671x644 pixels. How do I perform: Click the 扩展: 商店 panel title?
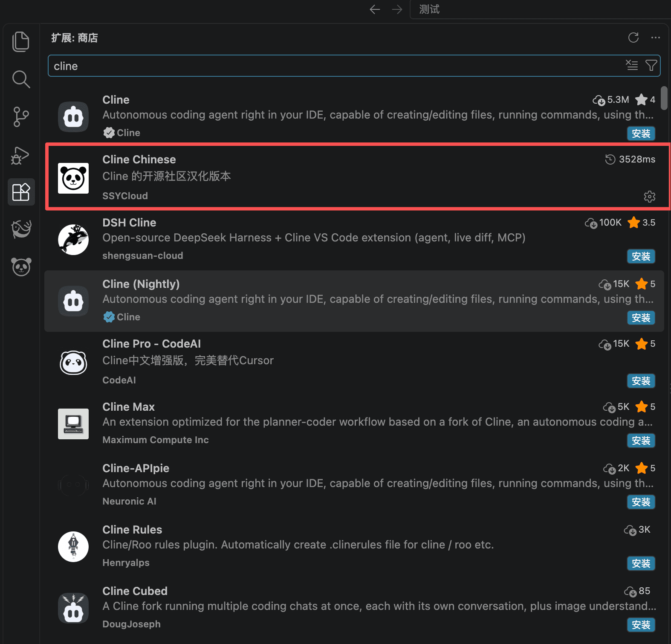point(75,38)
